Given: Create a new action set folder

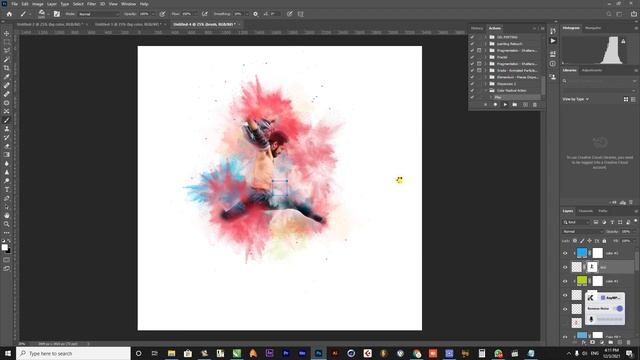Looking at the screenshot, I should 515,105.
